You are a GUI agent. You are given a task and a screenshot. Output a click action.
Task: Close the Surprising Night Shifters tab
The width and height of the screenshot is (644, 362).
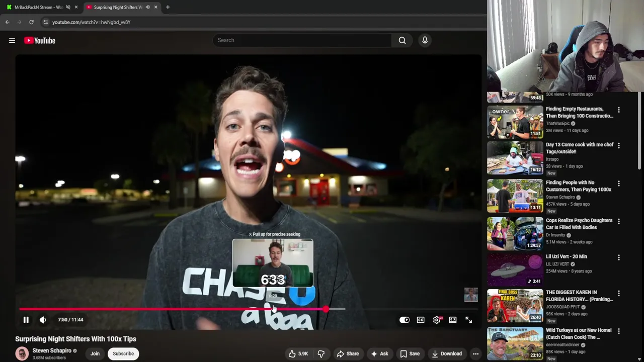pos(155,7)
